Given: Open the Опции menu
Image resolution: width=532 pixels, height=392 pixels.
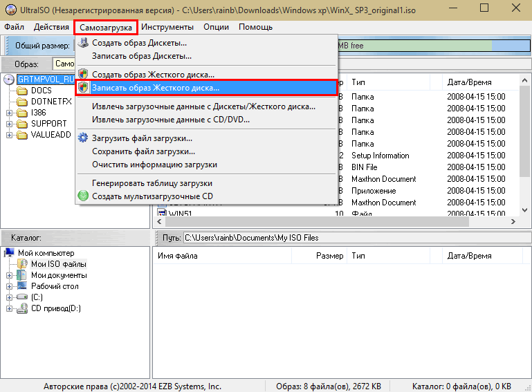Looking at the screenshot, I should [x=216, y=27].
